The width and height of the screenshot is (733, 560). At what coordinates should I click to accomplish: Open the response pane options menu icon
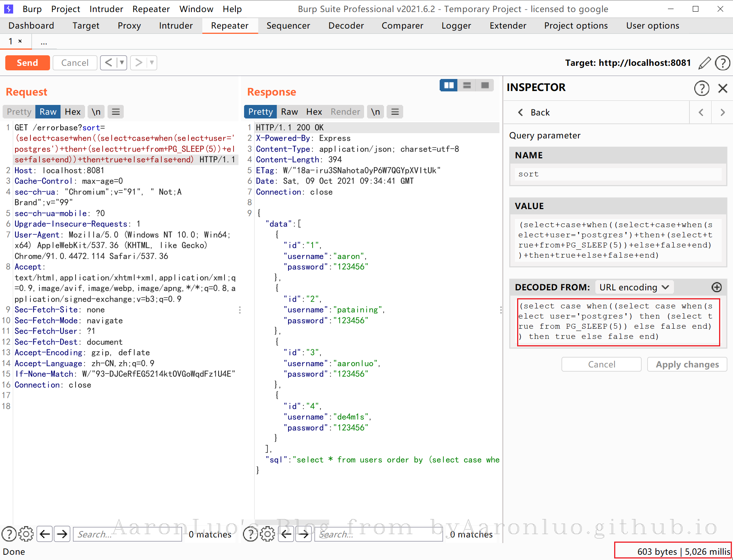click(x=395, y=112)
